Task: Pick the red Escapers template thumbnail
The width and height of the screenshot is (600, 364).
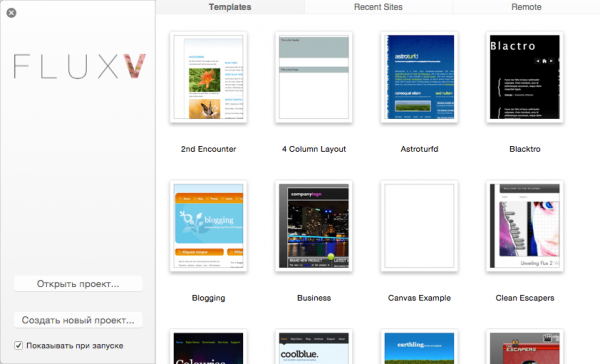Action: (x=525, y=347)
